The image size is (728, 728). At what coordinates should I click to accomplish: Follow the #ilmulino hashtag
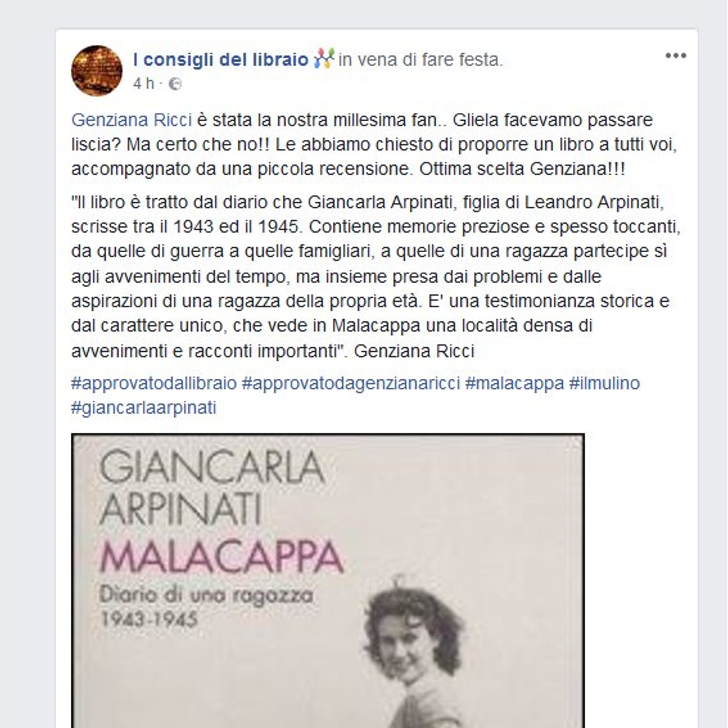point(604,383)
